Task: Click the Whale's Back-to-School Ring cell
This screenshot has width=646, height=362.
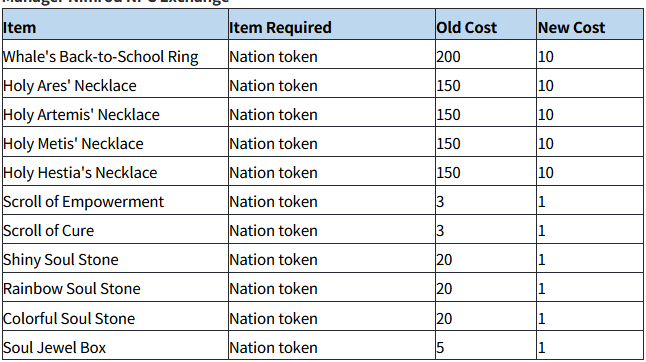Action: click(x=115, y=54)
